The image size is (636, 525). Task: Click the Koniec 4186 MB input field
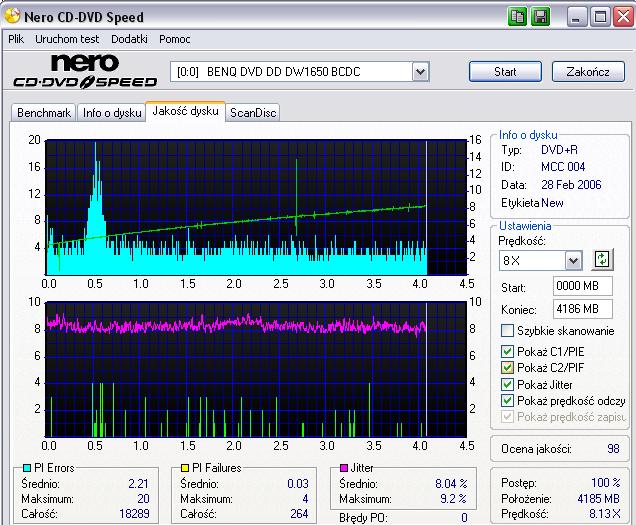click(x=582, y=309)
